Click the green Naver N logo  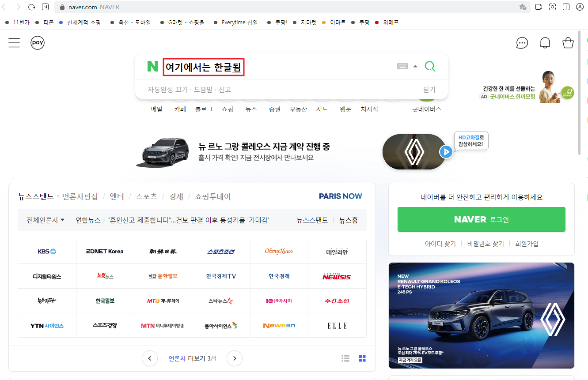[152, 67]
